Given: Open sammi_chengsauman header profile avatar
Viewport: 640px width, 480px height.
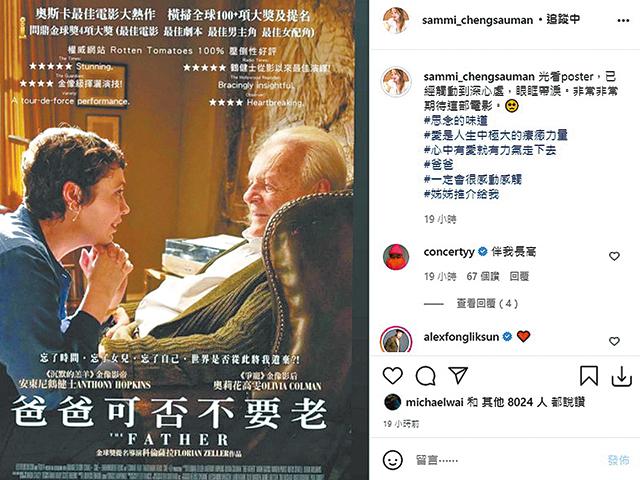Looking at the screenshot, I should coord(396,20).
